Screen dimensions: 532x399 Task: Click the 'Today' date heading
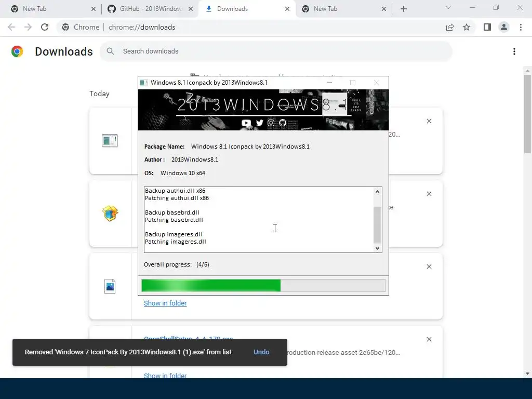point(99,94)
